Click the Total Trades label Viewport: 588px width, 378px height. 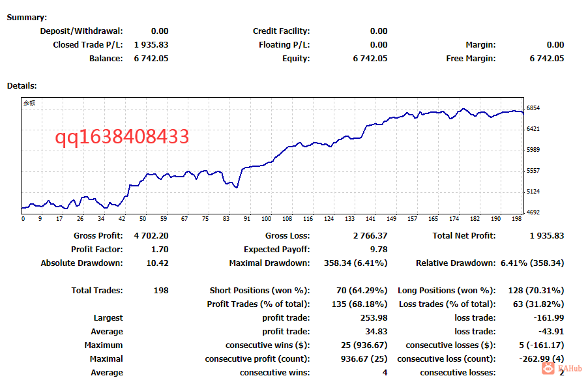click(x=97, y=291)
